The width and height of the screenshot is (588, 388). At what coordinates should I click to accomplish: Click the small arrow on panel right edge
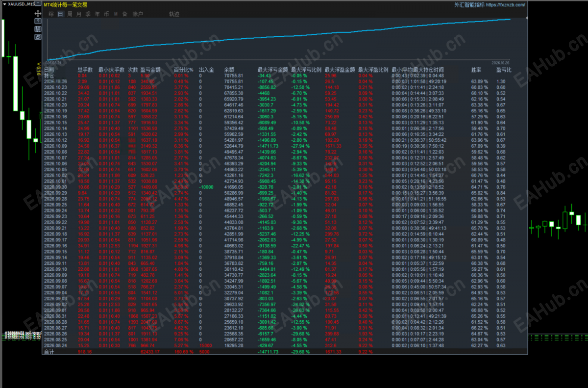click(x=527, y=18)
